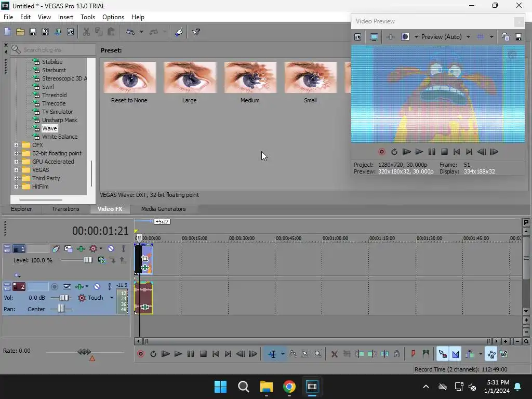Expand the HitFilm folder

tap(16, 187)
